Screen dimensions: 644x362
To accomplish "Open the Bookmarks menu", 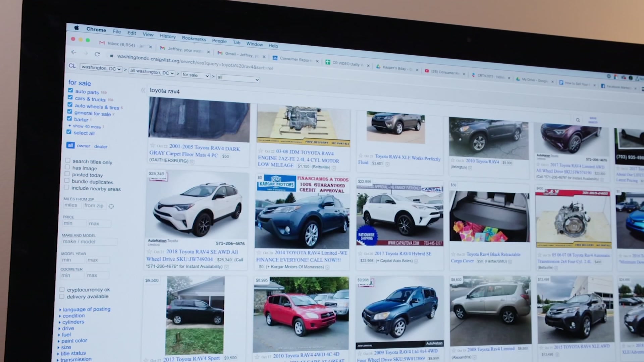I will [x=194, y=39].
